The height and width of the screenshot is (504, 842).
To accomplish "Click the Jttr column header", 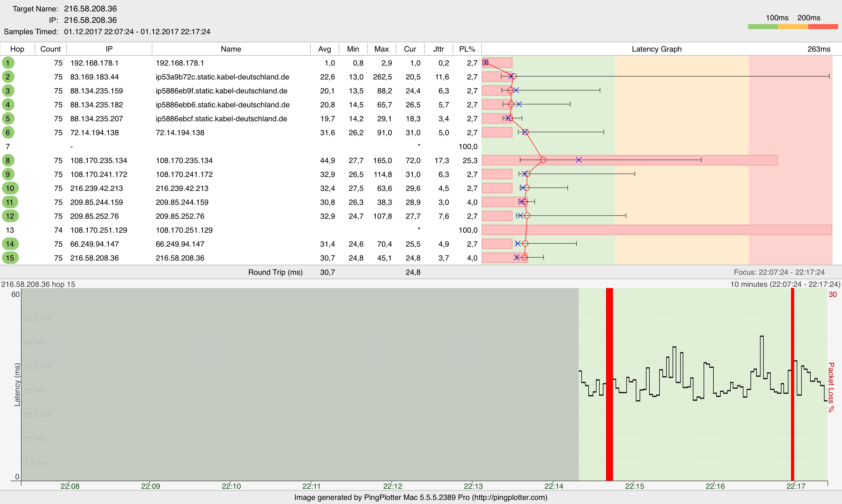I will pyautogui.click(x=439, y=49).
